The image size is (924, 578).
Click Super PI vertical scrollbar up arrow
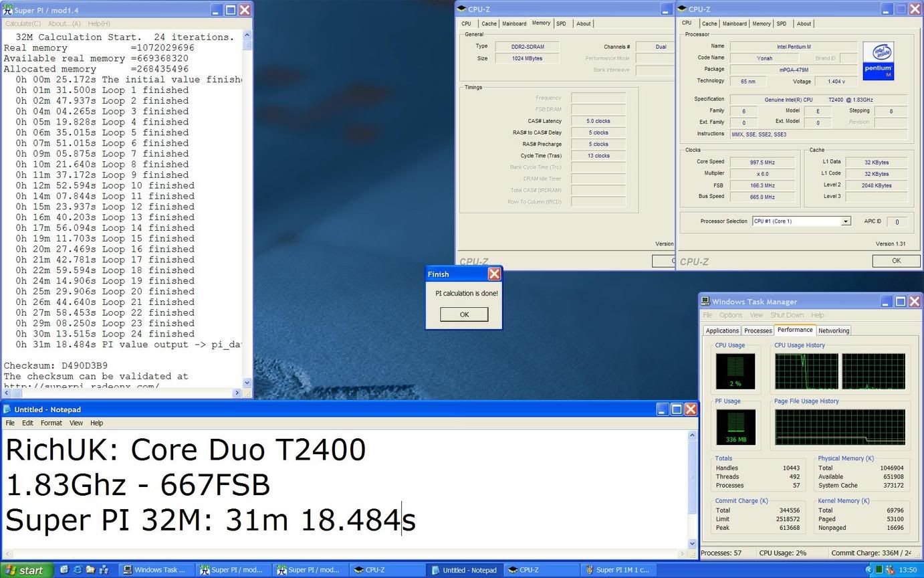[x=247, y=35]
